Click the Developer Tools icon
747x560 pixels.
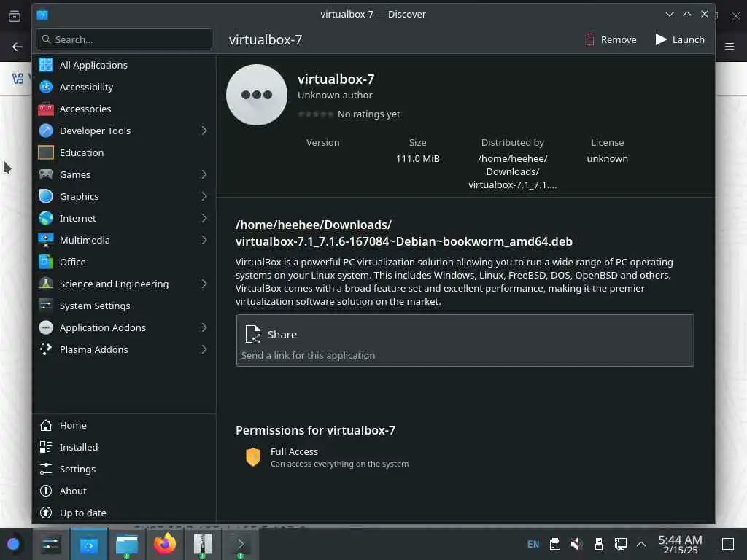coord(46,131)
